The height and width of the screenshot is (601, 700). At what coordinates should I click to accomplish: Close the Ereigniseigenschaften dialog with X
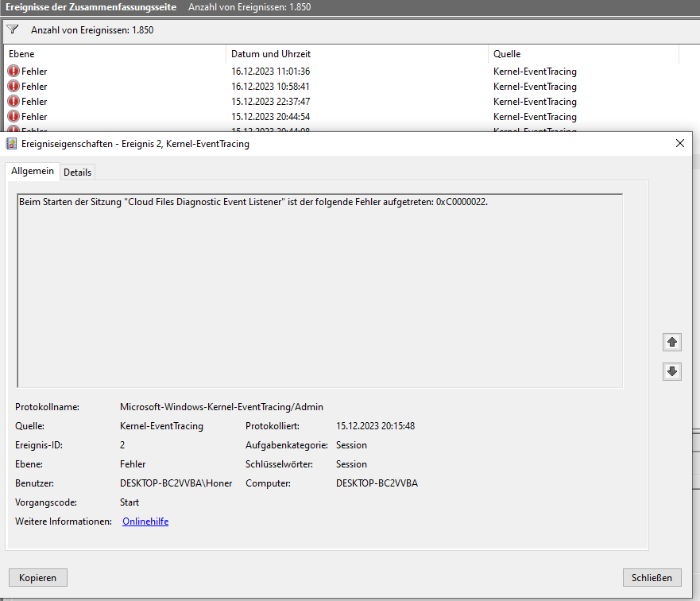(680, 143)
